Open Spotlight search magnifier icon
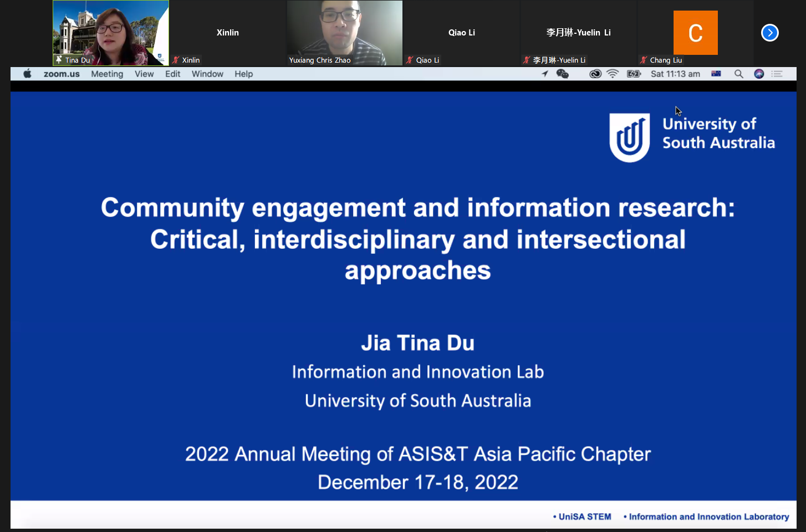Image resolution: width=806 pixels, height=532 pixels. click(738, 74)
